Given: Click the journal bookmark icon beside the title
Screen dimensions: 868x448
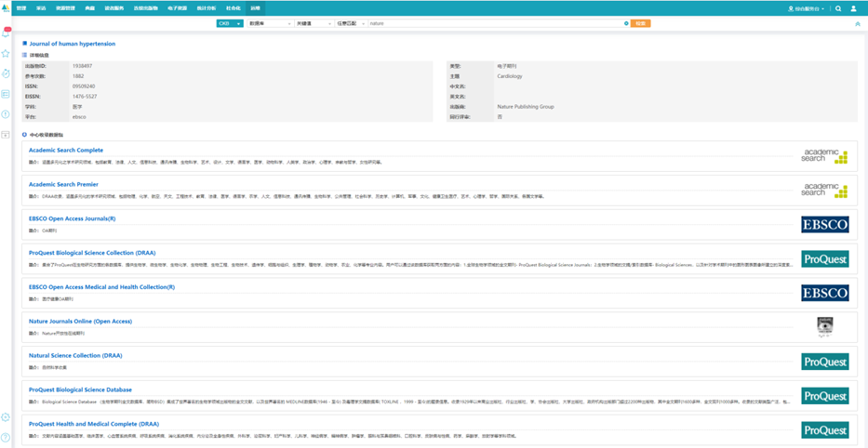Looking at the screenshot, I should [x=24, y=43].
